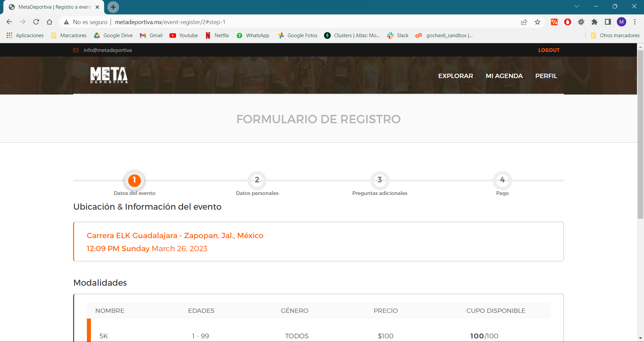Open Slack bookmark

point(398,36)
